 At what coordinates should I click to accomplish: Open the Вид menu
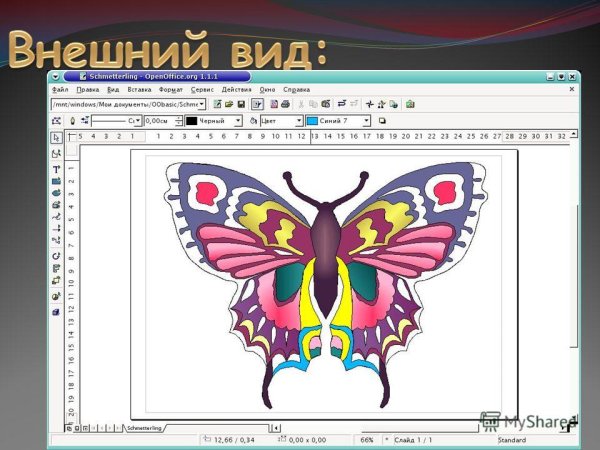pos(113,90)
